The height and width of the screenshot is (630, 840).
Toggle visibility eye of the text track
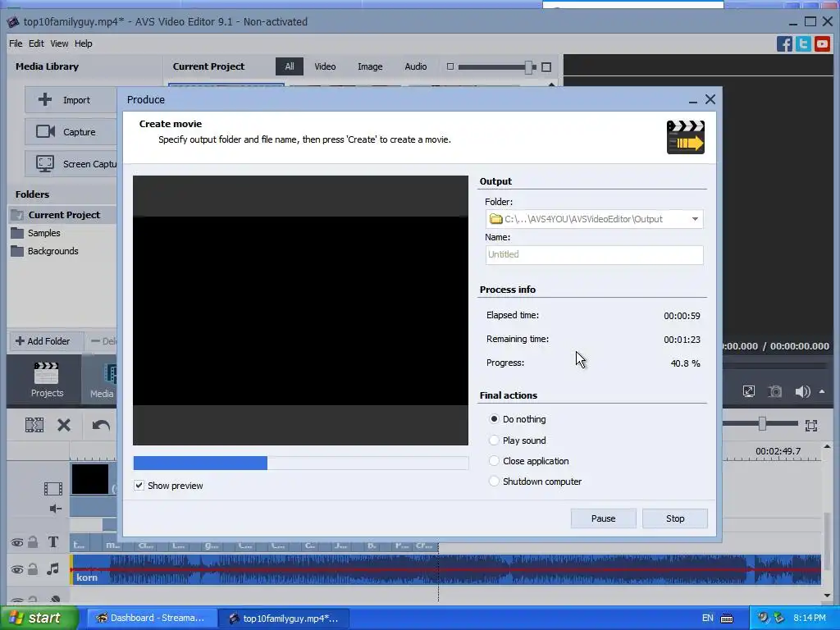click(x=17, y=543)
